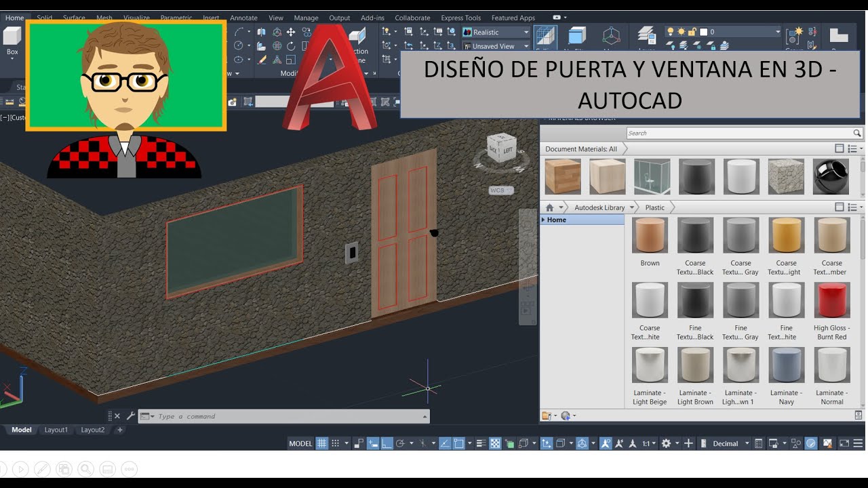This screenshot has height=488, width=868.
Task: Open the material editor icon at browser bottom-right
Action: click(x=859, y=415)
